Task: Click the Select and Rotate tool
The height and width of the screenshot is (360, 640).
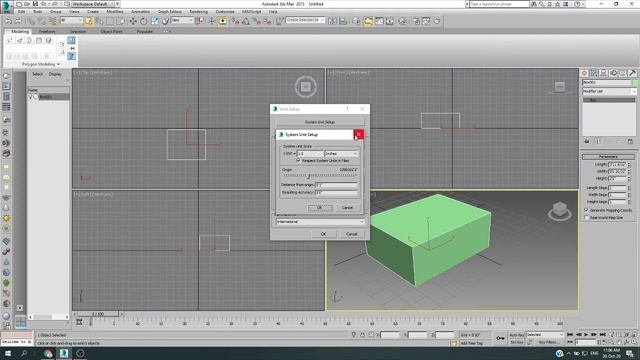Action: (144, 21)
